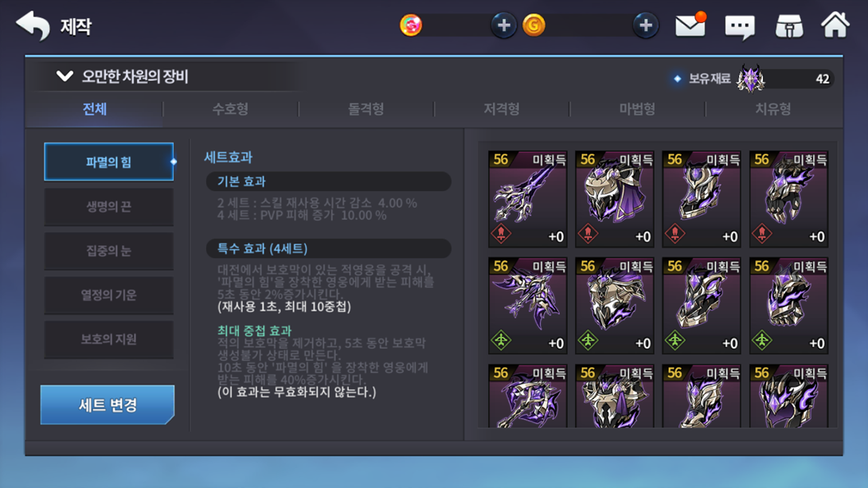The width and height of the screenshot is (868, 488).
Task: Add gold with plus beside G coin
Action: tap(646, 25)
